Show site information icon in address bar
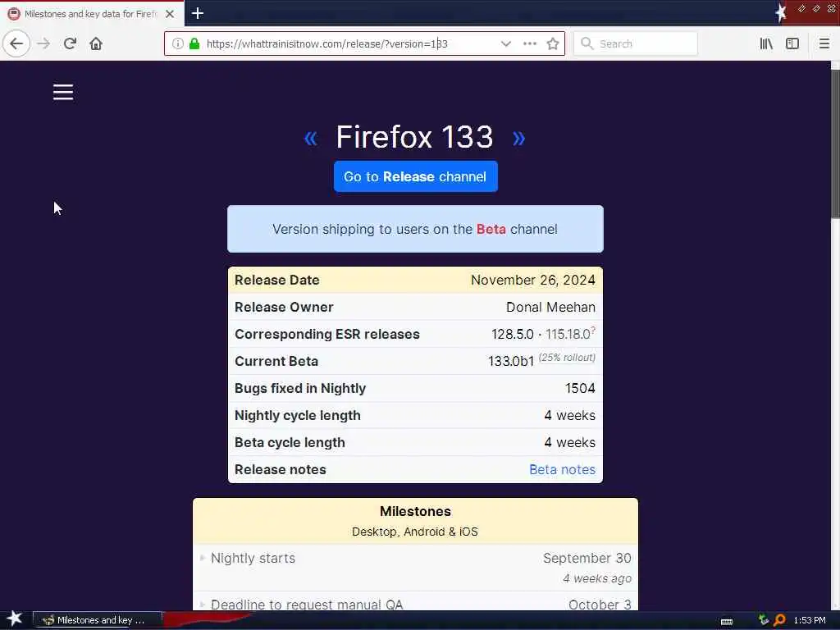Viewport: 840px width, 630px height. pos(178,43)
